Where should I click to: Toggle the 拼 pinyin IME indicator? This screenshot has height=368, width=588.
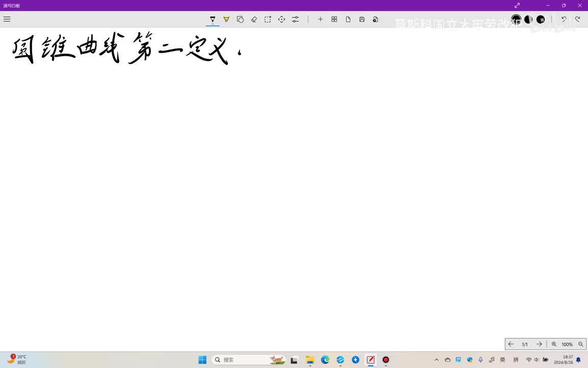(x=516, y=360)
